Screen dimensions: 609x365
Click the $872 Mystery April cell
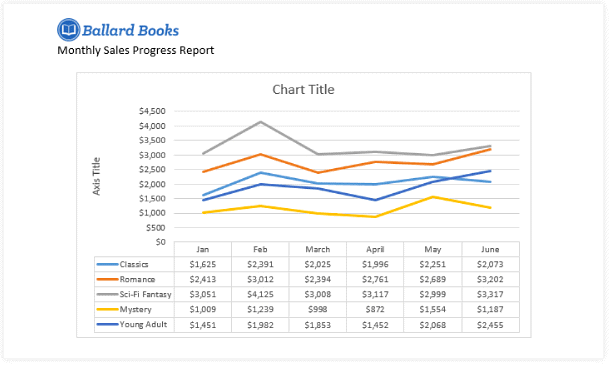(375, 309)
